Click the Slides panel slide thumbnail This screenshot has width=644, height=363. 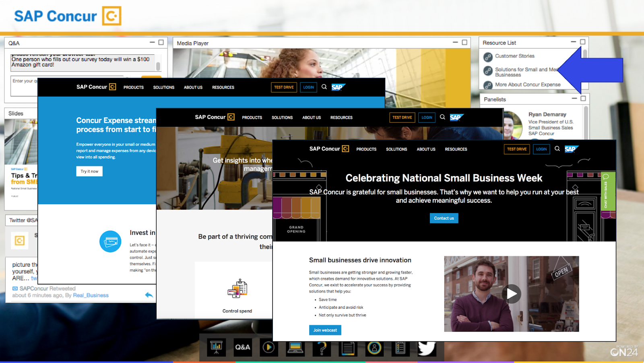[21, 164]
